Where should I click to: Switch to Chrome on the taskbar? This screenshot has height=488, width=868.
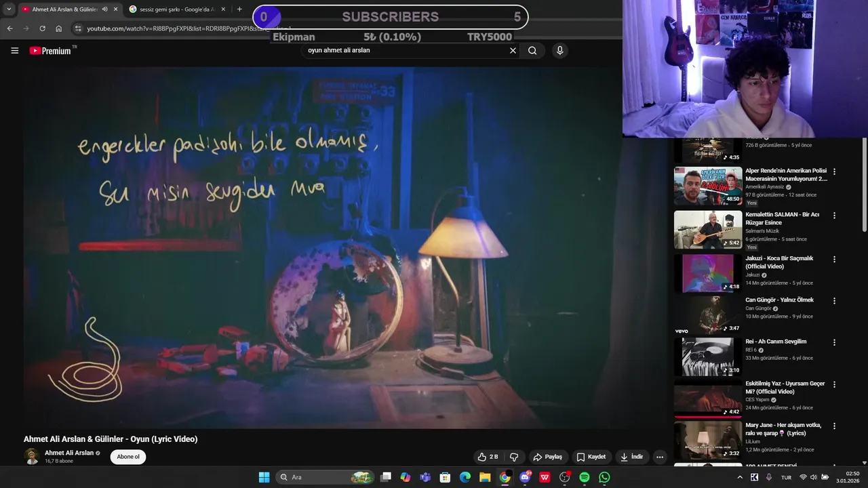click(x=505, y=477)
